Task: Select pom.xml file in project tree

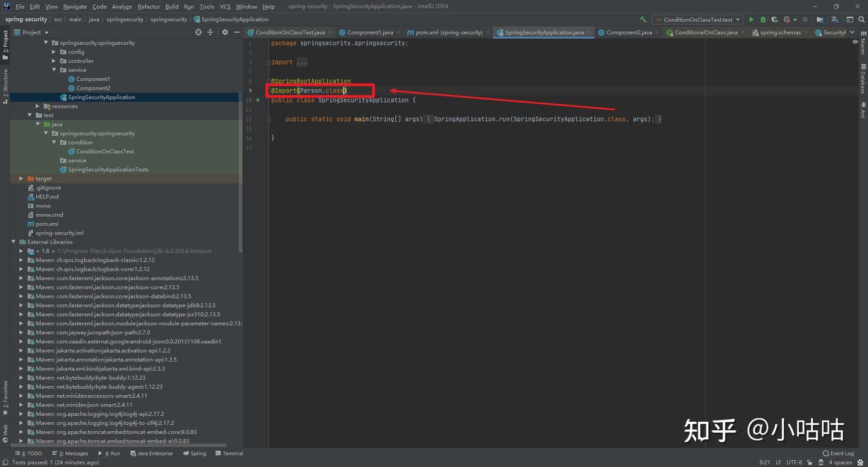Action: (x=46, y=224)
